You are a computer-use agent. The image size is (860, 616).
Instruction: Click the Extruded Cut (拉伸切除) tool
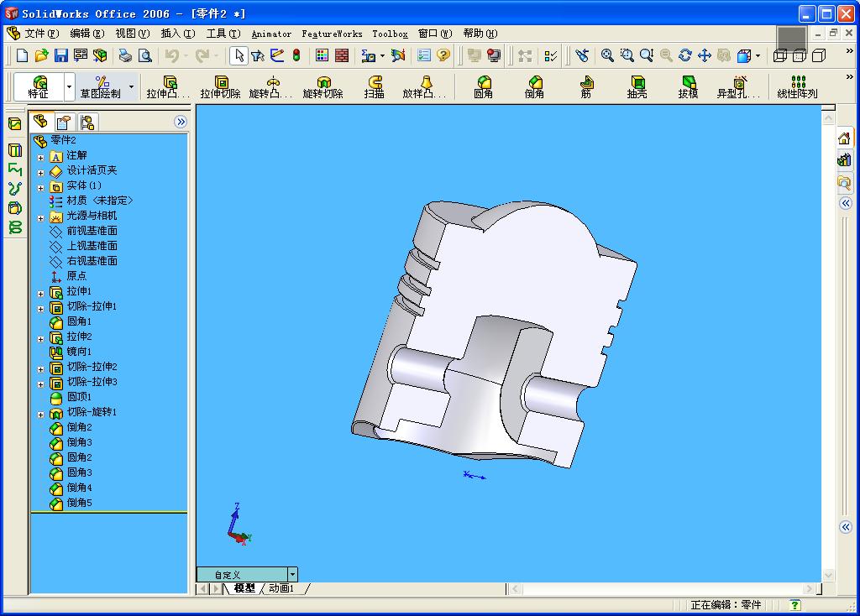(x=221, y=87)
